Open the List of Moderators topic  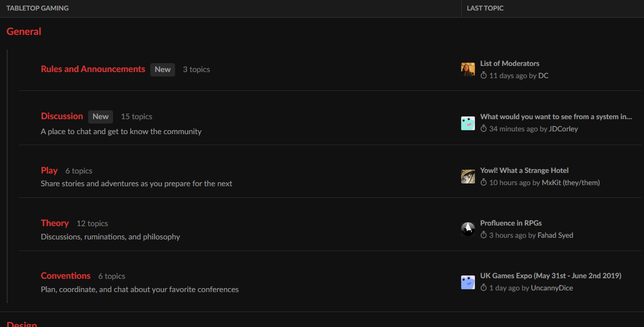click(x=510, y=63)
